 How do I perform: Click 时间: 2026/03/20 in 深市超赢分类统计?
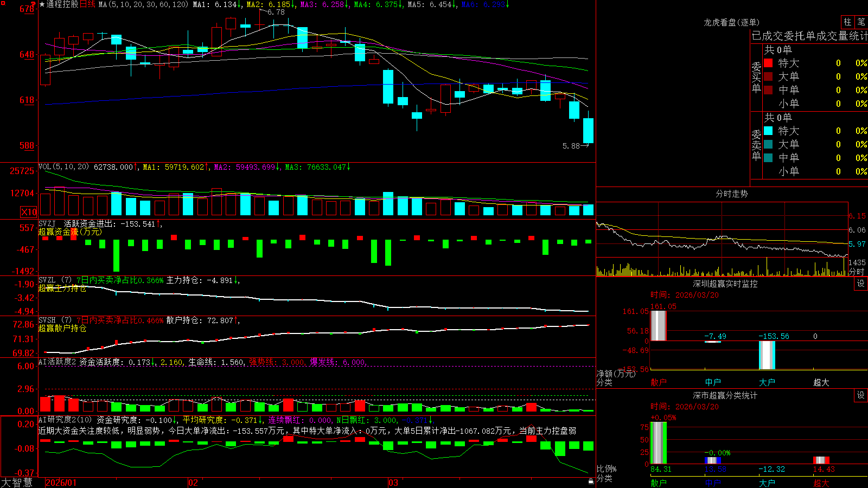[685, 407]
